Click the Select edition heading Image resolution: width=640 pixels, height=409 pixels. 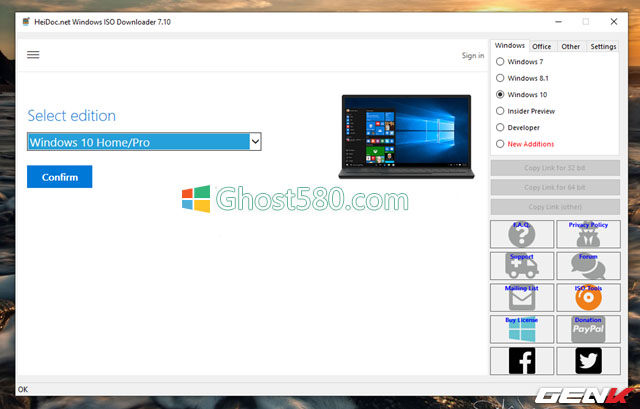click(x=71, y=116)
